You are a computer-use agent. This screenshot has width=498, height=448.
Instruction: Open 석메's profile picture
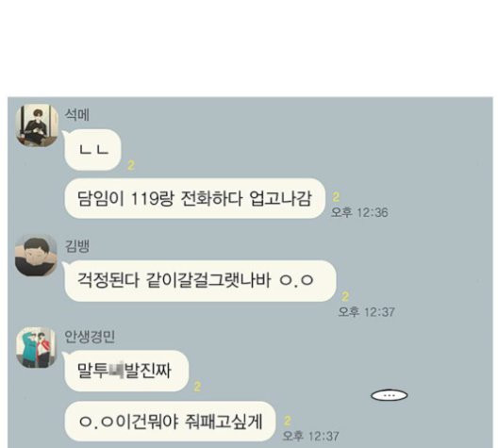(37, 125)
